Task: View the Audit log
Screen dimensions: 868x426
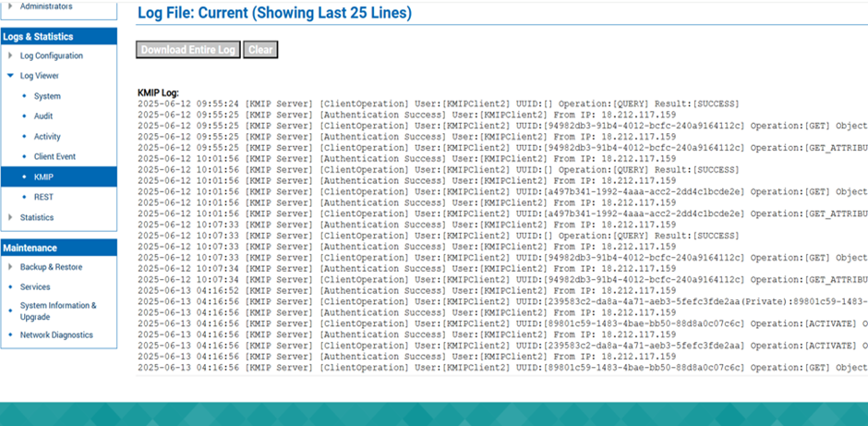Action: coord(43,116)
